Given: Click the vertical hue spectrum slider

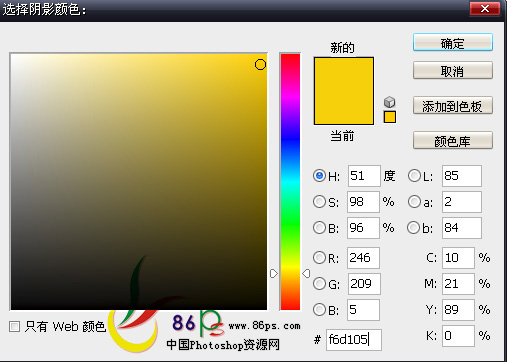Looking at the screenshot, I should coord(290,182).
